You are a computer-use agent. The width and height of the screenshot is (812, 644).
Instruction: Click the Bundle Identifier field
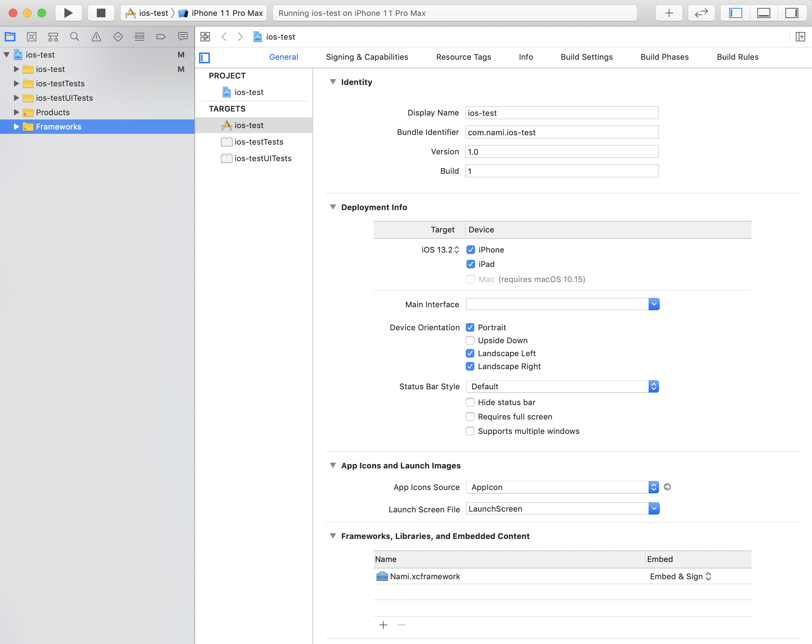(562, 132)
